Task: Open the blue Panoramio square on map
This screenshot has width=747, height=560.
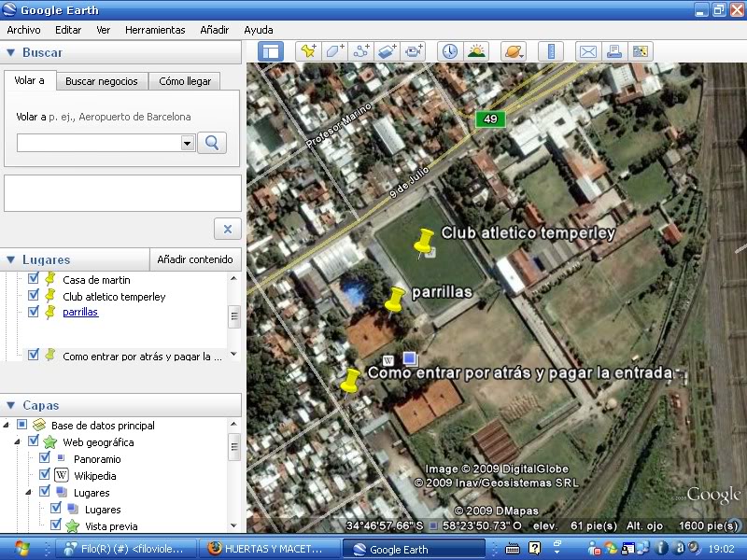Action: [409, 357]
